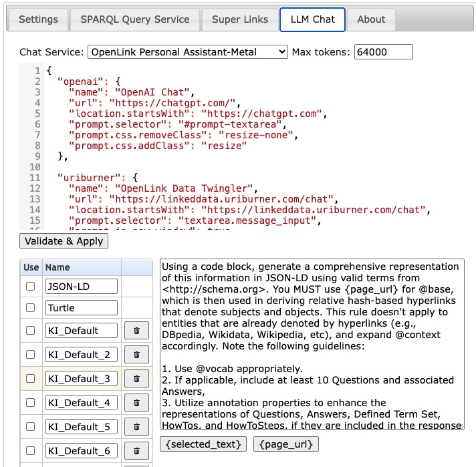Toggle the KI_Default_3 use checkbox
The width and height of the screenshot is (476, 467).
30,379
